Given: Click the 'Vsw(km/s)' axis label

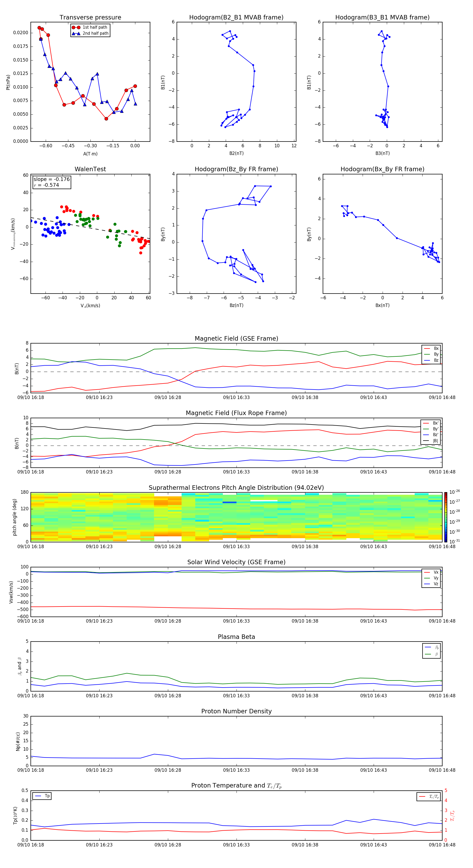Looking at the screenshot, I should point(11,592).
